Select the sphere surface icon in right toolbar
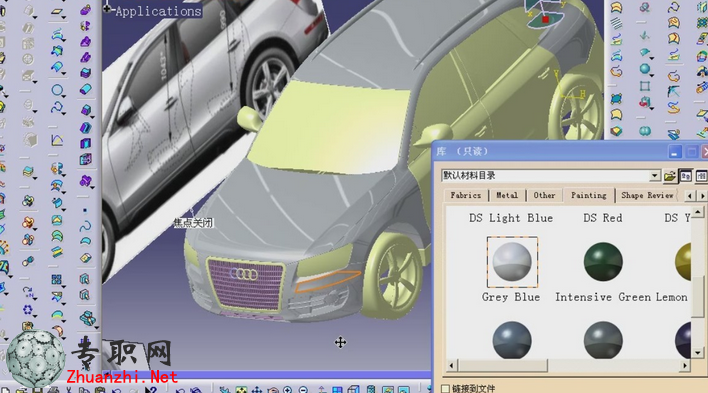Screen dimensions: 708x393 click(644, 69)
